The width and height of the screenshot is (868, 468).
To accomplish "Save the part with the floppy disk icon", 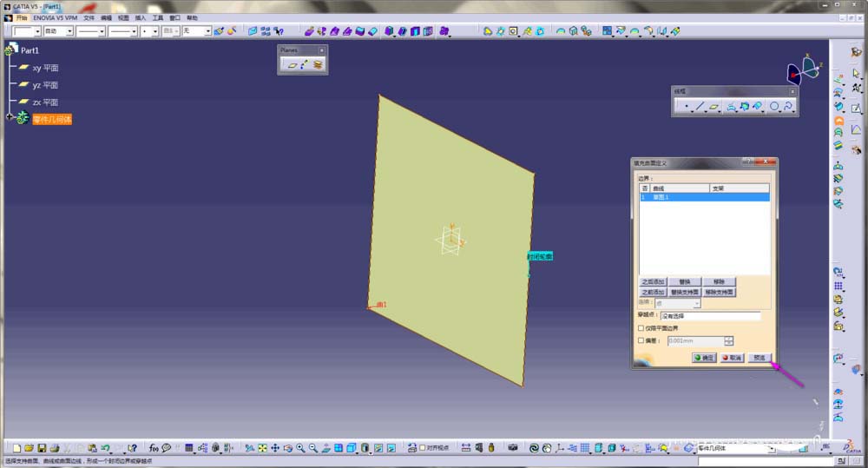I will (42, 448).
